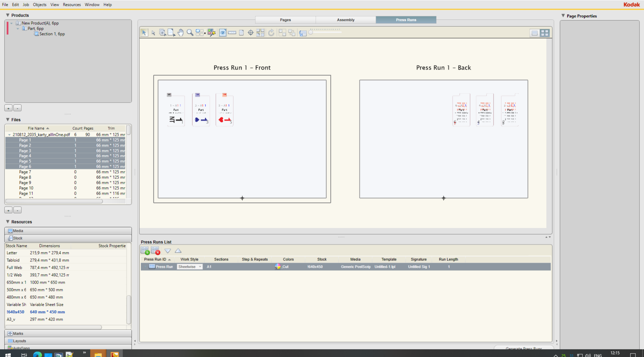The image size is (644, 357).
Task: Click the add file plus button
Action: click(8, 210)
